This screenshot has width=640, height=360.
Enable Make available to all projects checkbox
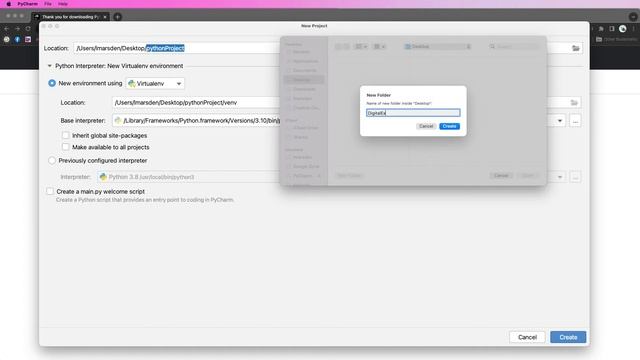click(x=65, y=147)
